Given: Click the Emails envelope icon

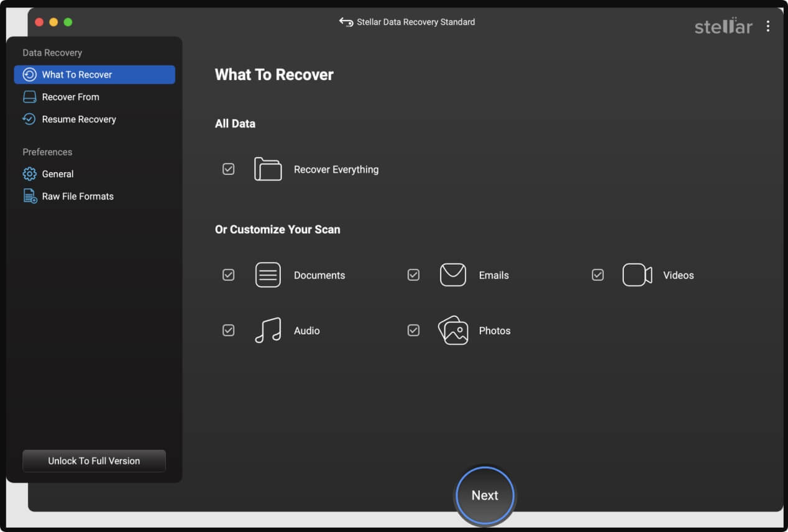Looking at the screenshot, I should point(453,275).
